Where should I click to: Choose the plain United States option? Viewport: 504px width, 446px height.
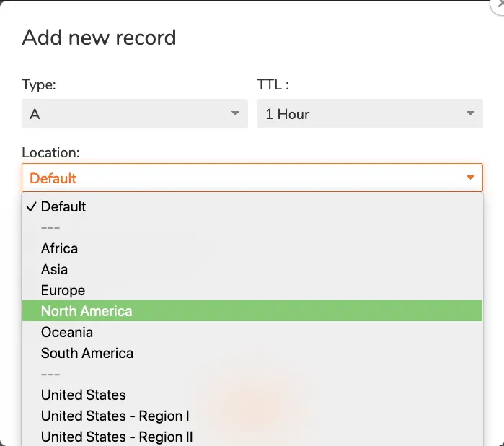[x=83, y=395]
